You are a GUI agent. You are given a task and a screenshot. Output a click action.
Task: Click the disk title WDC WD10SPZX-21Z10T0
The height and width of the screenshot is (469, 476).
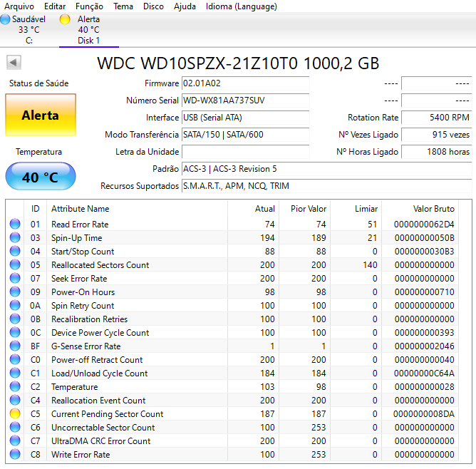click(197, 63)
